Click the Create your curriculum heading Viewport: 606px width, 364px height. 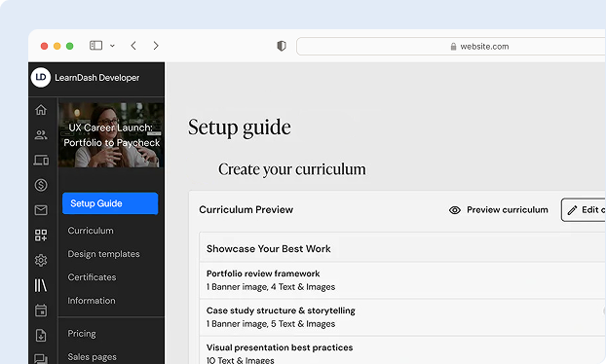[292, 169]
